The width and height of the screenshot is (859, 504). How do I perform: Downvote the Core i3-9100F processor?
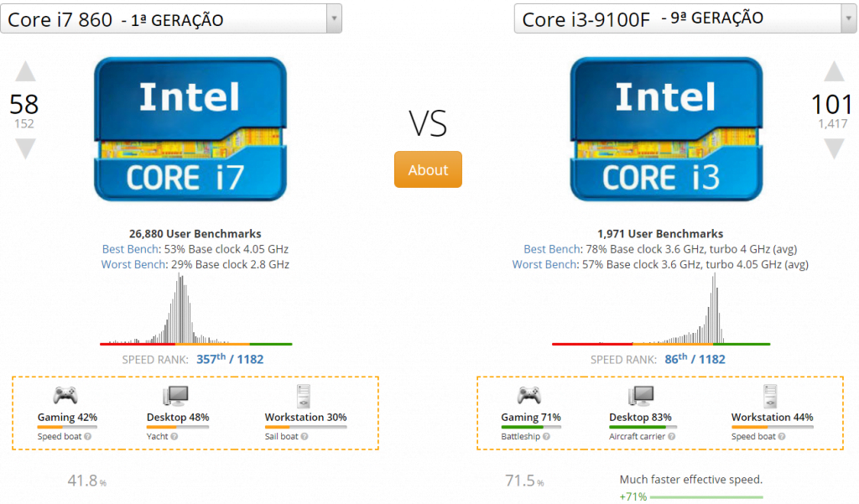[834, 148]
